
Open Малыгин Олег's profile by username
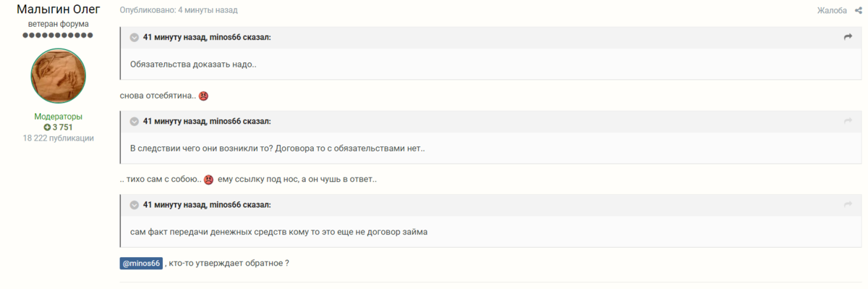coord(59,9)
